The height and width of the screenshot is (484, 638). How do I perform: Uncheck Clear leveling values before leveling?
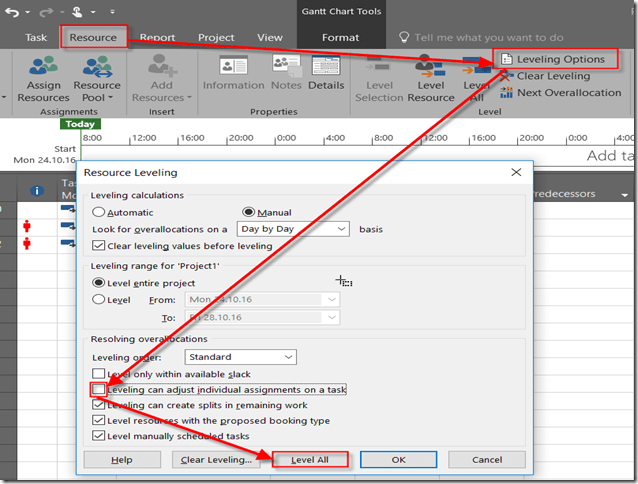coord(99,245)
